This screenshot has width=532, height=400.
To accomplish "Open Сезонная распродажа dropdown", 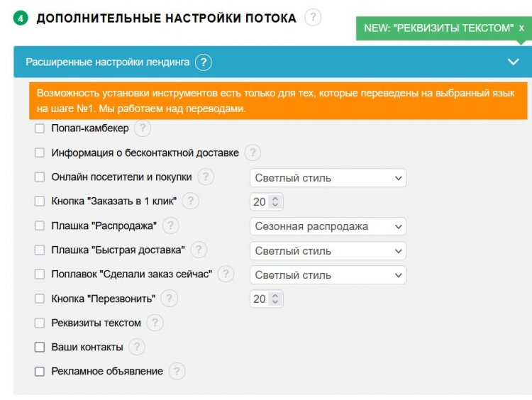I will click(x=328, y=226).
